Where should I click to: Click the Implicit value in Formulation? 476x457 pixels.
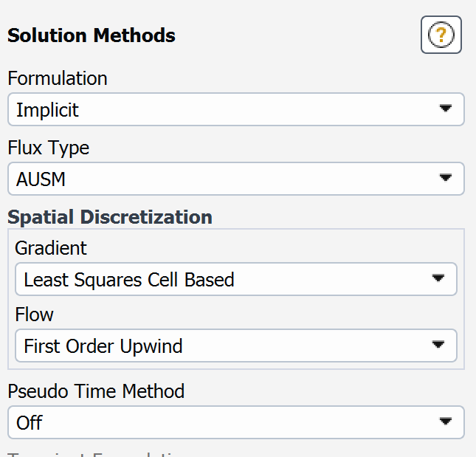point(48,110)
